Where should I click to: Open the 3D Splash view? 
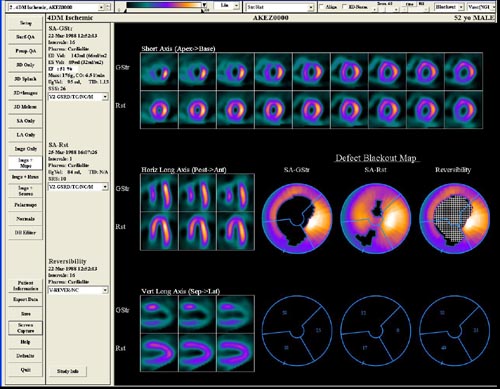point(26,79)
